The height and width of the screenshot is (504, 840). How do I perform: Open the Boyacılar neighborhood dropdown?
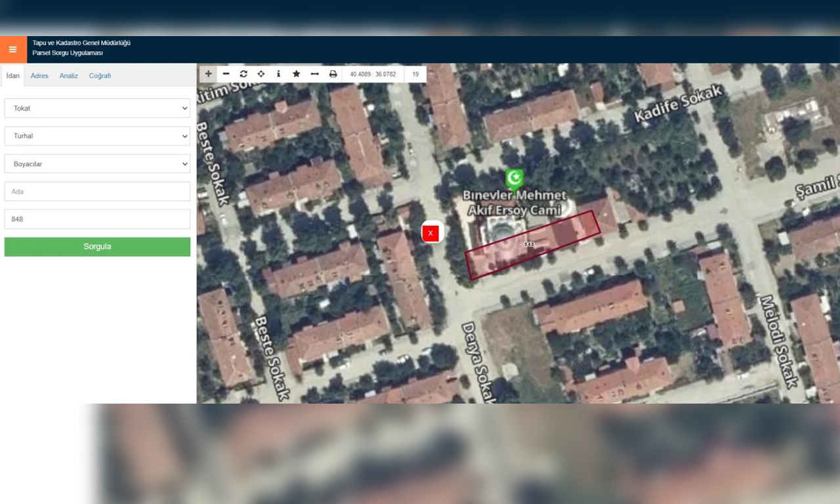tap(97, 164)
